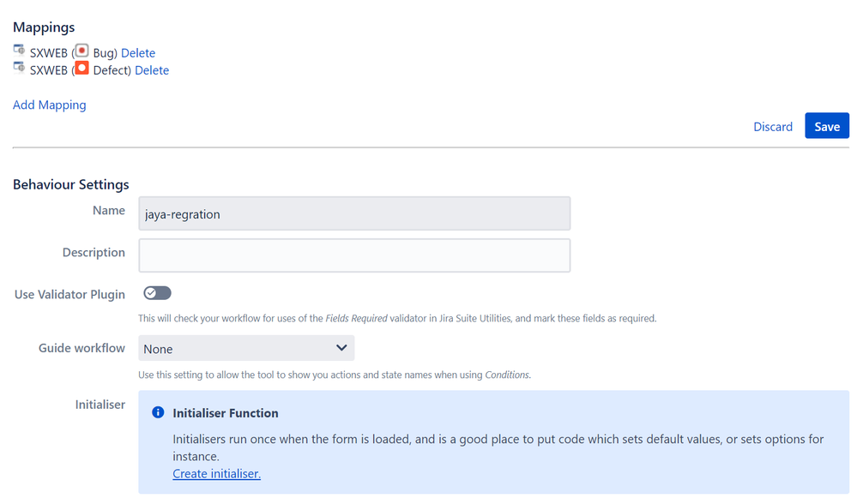Select None in the Guide workflow selector
Viewport: 857px width, 504px height.
point(246,348)
